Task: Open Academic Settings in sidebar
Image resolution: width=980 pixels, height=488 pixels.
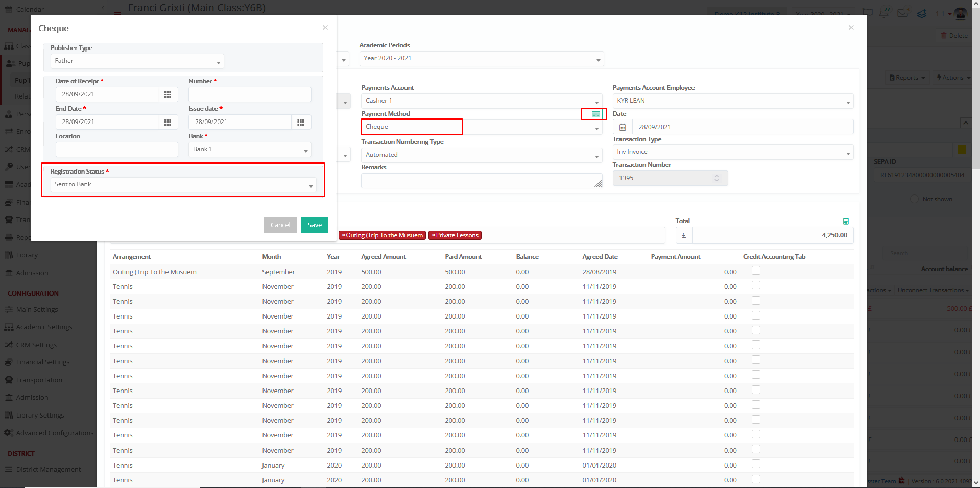Action: [x=44, y=327]
